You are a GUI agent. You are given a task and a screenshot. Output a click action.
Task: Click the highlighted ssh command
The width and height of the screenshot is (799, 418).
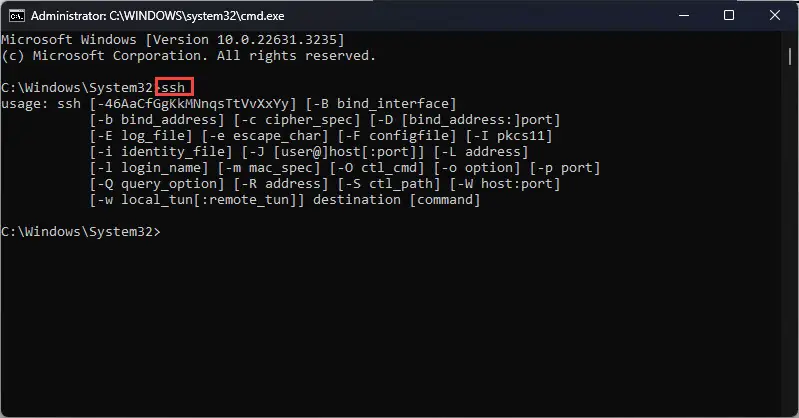[174, 88]
